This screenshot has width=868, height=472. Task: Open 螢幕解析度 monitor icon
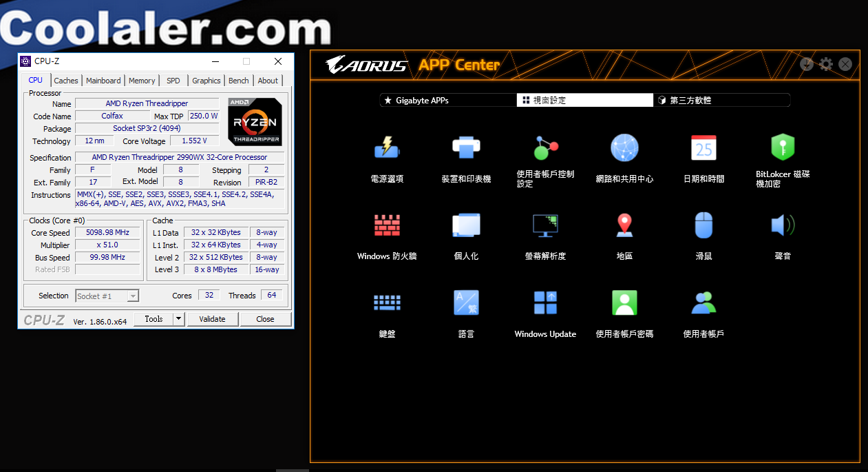545,225
